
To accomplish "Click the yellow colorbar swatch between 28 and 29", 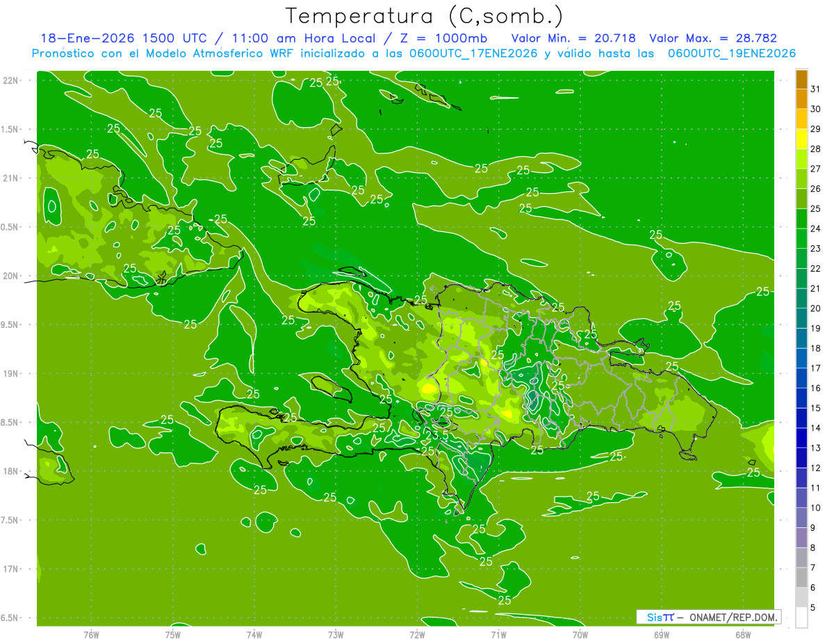I will click(801, 139).
